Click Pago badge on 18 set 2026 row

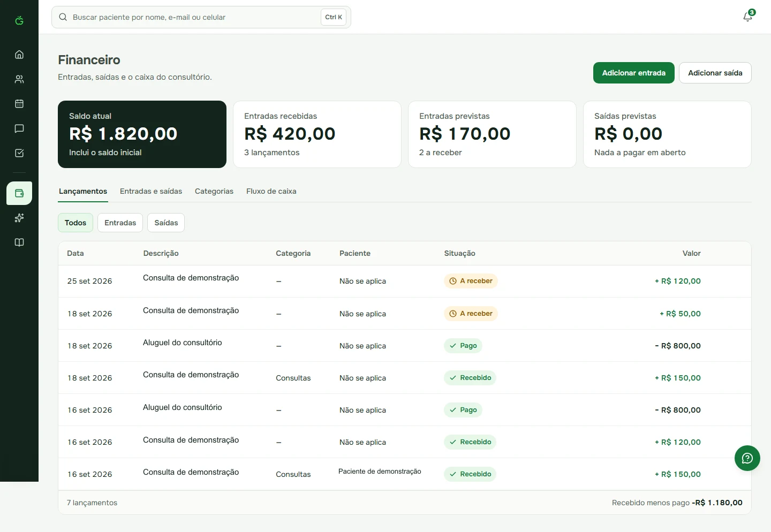463,346
